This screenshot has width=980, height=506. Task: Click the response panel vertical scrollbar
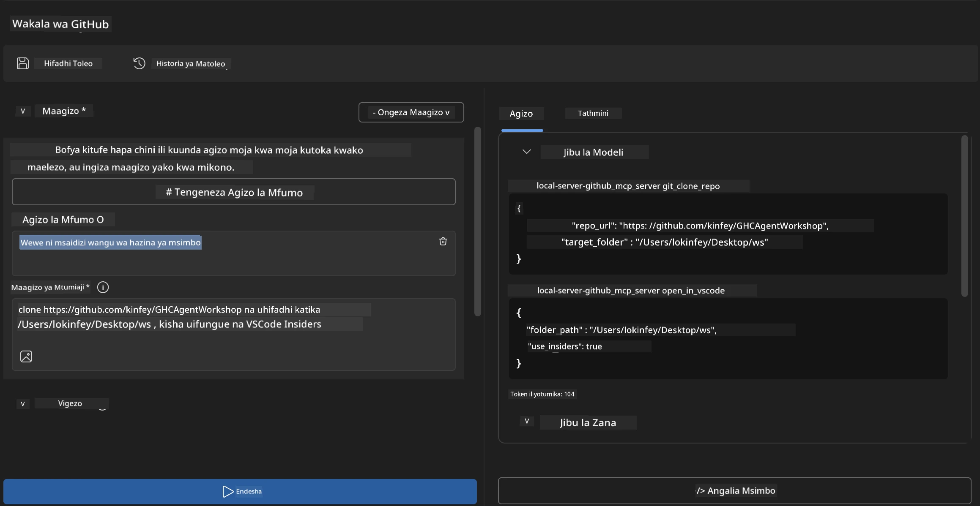[964, 216]
